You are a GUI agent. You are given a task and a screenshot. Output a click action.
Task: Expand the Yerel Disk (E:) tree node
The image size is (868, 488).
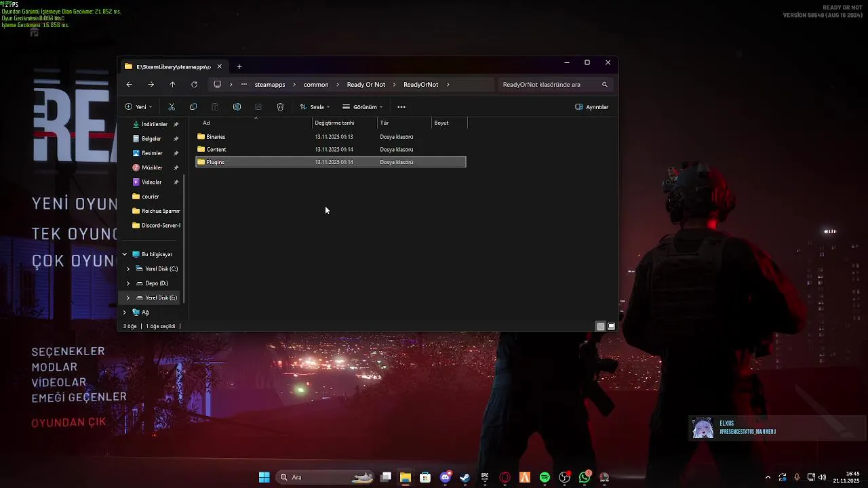(128, 298)
